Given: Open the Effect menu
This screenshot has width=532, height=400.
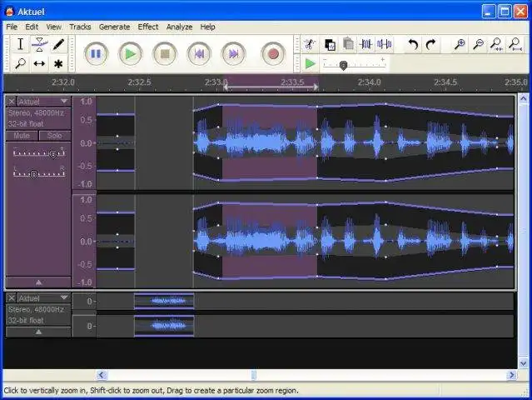Looking at the screenshot, I should 148,27.
